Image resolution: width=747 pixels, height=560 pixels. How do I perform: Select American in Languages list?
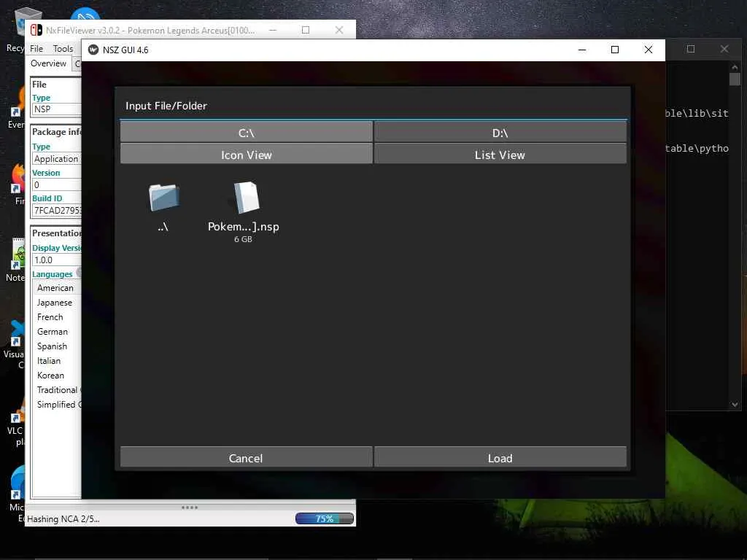point(55,287)
